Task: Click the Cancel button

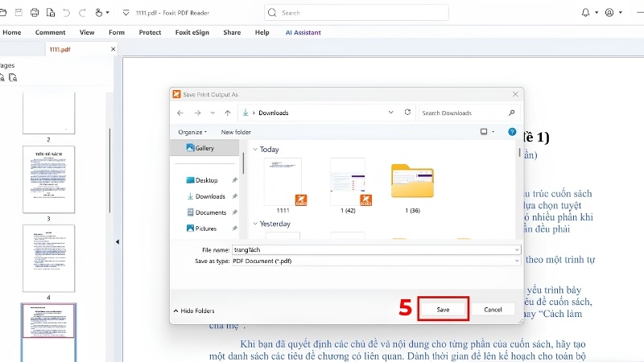Action: tap(493, 310)
